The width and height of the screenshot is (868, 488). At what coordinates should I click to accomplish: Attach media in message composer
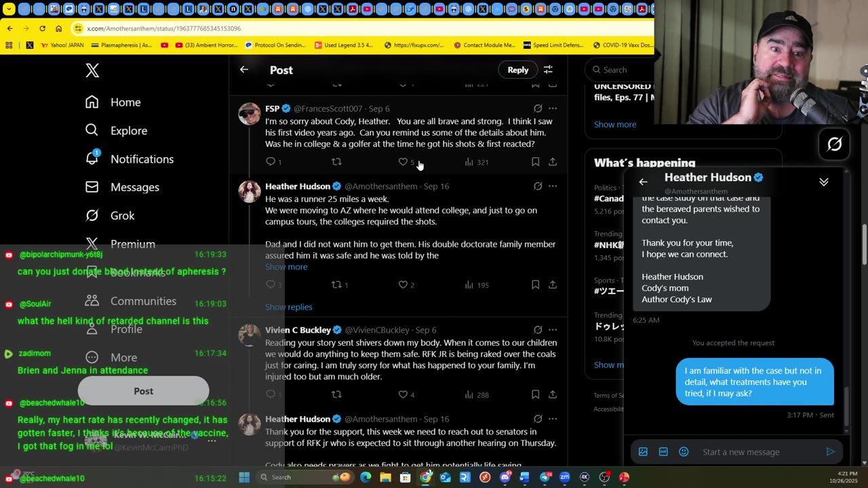643,451
